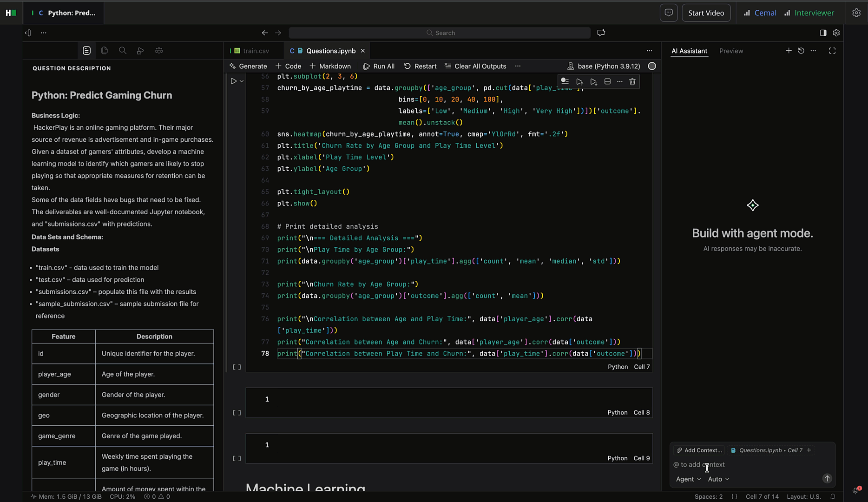868x502 pixels.
Task: Switch to the train.csv tab
Action: pos(255,51)
